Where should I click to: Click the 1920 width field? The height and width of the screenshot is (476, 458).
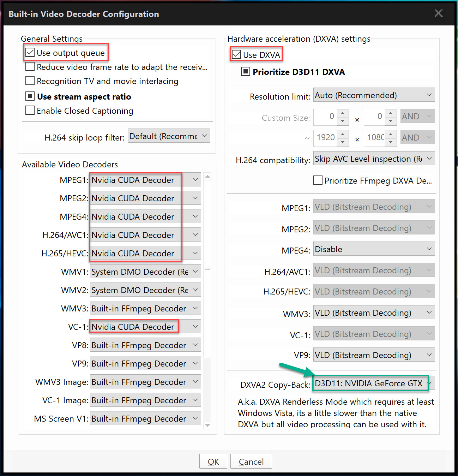tap(325, 137)
